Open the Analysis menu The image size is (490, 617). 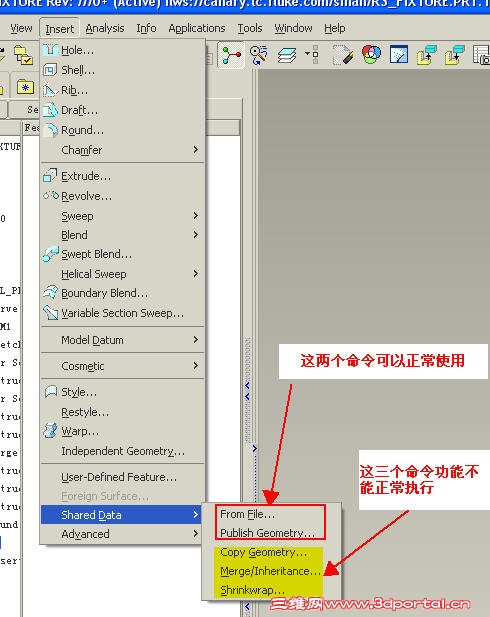[x=105, y=28]
